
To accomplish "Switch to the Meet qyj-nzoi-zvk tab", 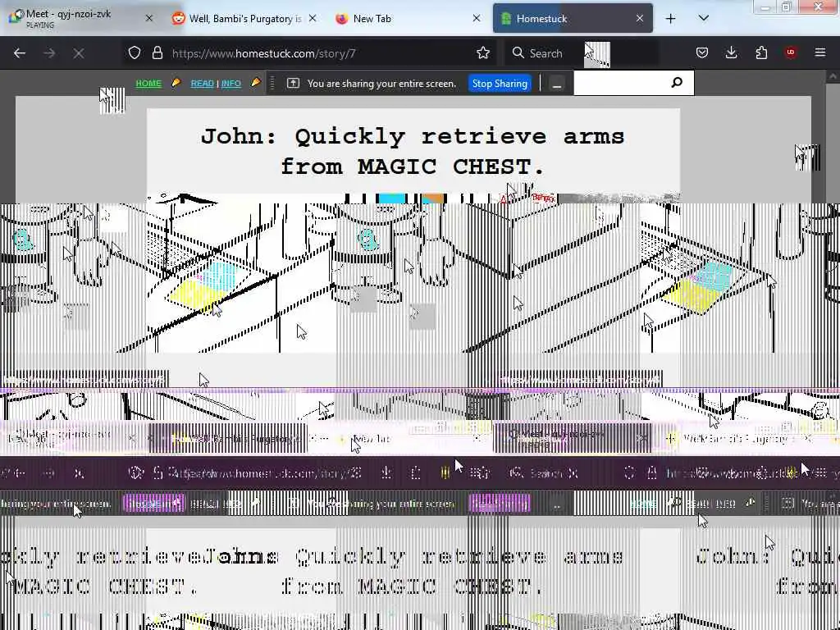I will coord(80,18).
